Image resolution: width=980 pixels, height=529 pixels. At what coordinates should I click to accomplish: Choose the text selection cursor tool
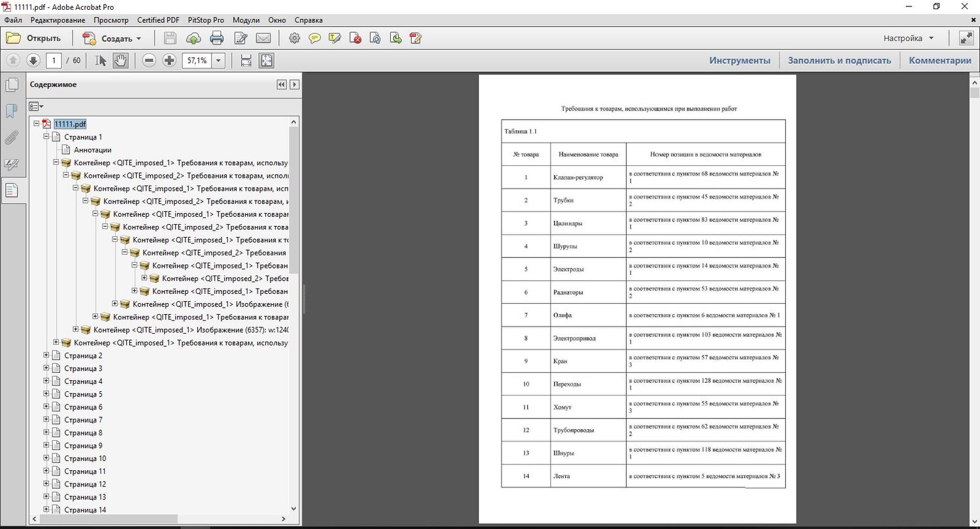101,61
